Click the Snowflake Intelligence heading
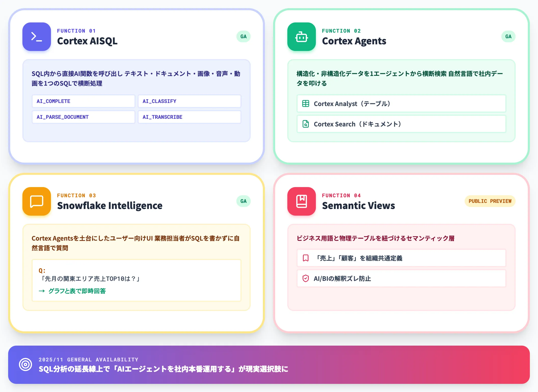Screen dimensions: 538x392 [x=110, y=206]
